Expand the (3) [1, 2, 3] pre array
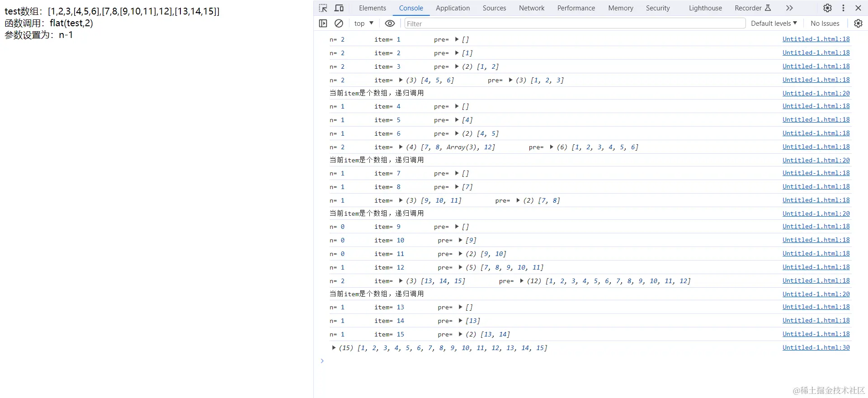The height and width of the screenshot is (398, 868). [511, 80]
